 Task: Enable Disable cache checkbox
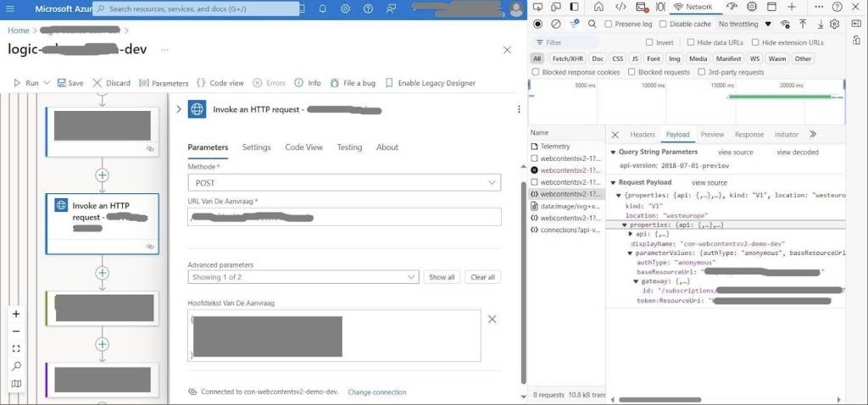[x=663, y=25]
